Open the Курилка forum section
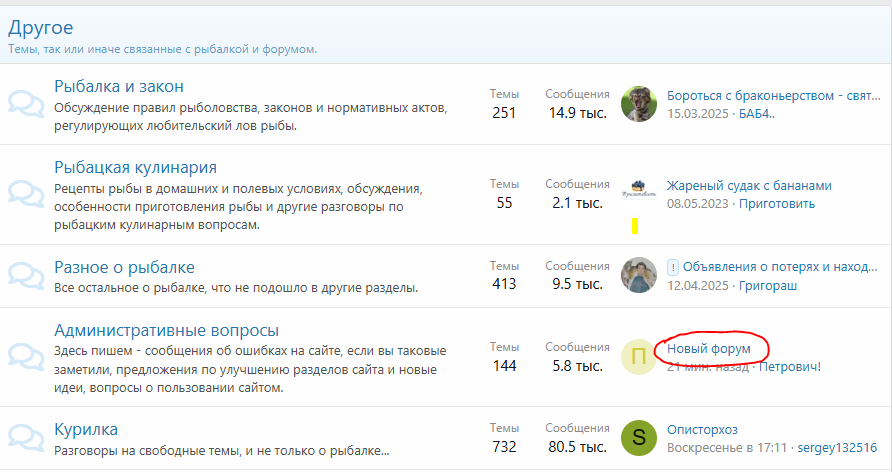This screenshot has width=892, height=472. point(86,429)
